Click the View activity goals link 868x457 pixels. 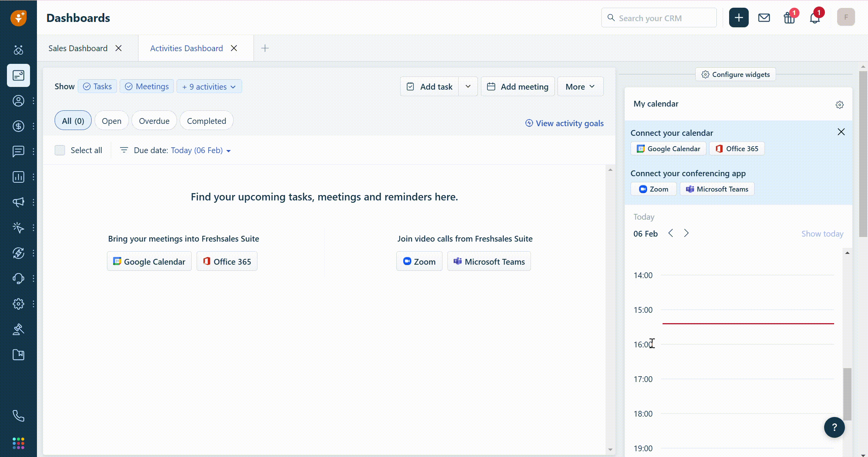[x=564, y=123]
